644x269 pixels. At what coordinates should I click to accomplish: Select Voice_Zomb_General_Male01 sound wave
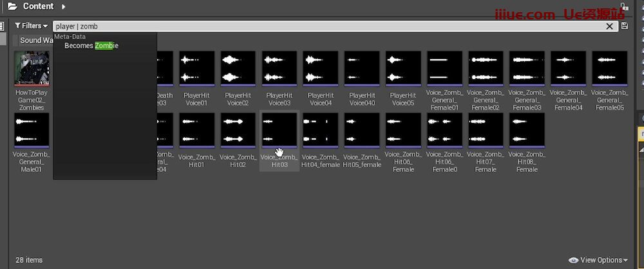coord(32,131)
